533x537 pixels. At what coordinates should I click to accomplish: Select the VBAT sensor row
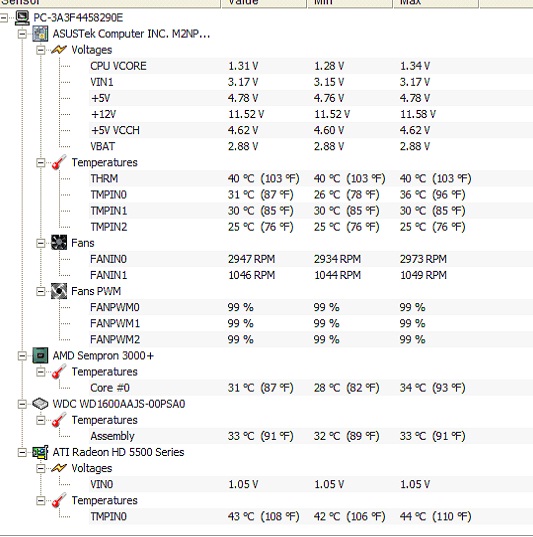[311, 146]
